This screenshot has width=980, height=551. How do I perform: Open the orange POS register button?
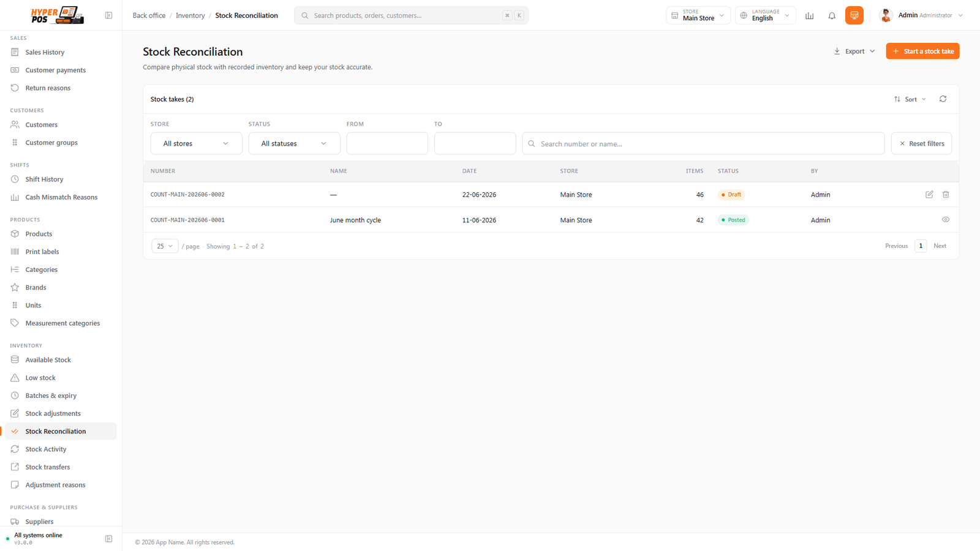click(854, 15)
